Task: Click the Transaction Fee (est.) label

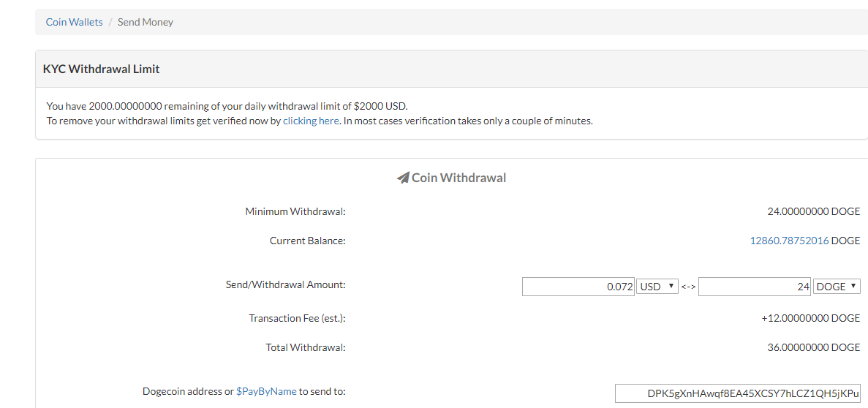Action: tap(298, 318)
